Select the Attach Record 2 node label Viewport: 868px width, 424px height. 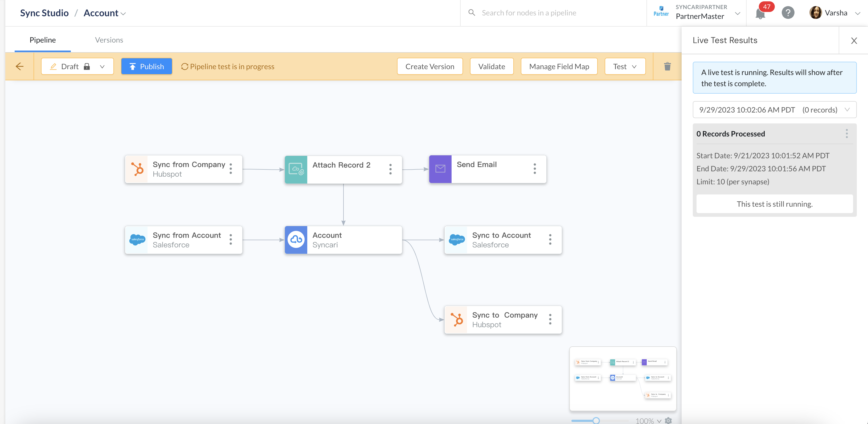[x=341, y=165]
